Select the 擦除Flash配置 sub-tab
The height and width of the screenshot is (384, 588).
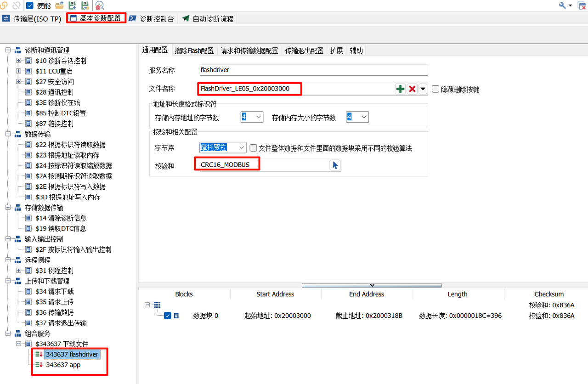coord(194,51)
